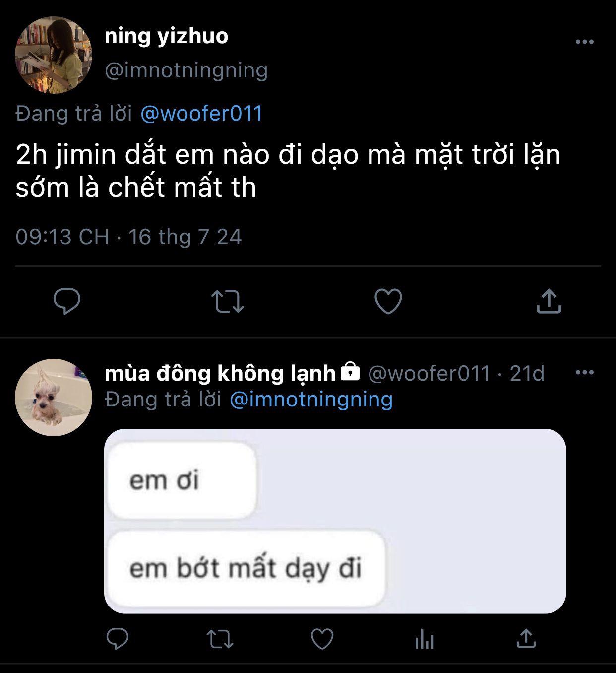Open the attached chat bubble image
616x673 pixels.
[335, 521]
